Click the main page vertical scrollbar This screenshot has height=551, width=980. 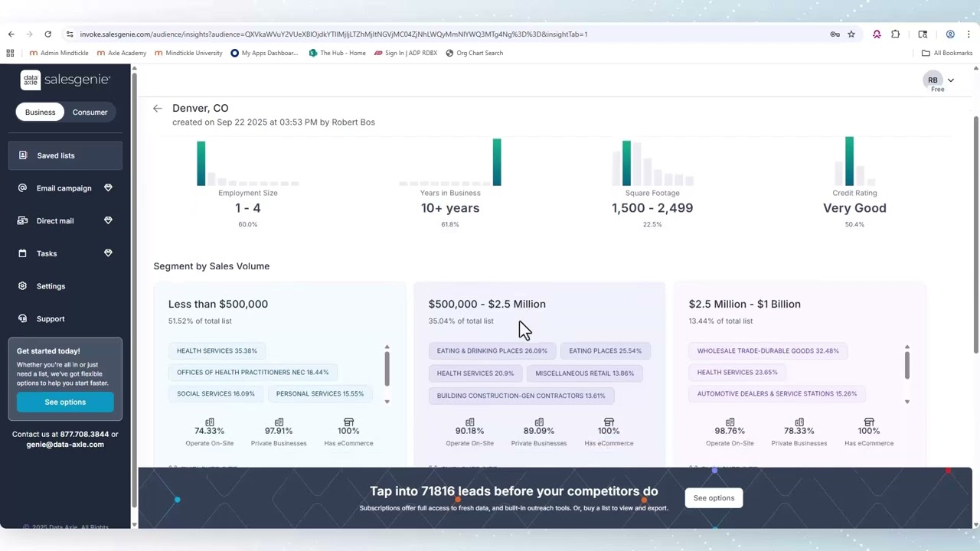click(975, 235)
